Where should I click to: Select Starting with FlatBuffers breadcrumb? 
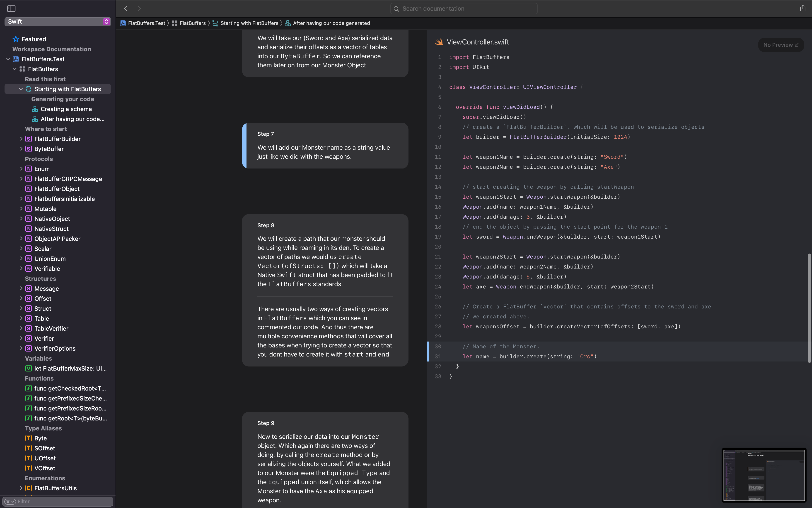(246, 23)
